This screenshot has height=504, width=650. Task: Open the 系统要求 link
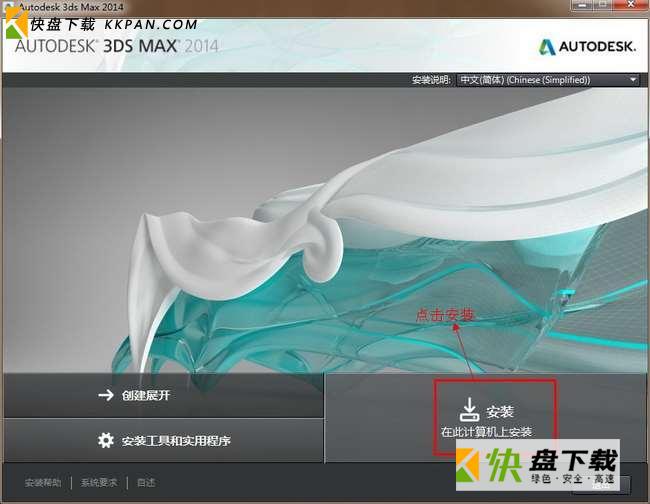[99, 482]
